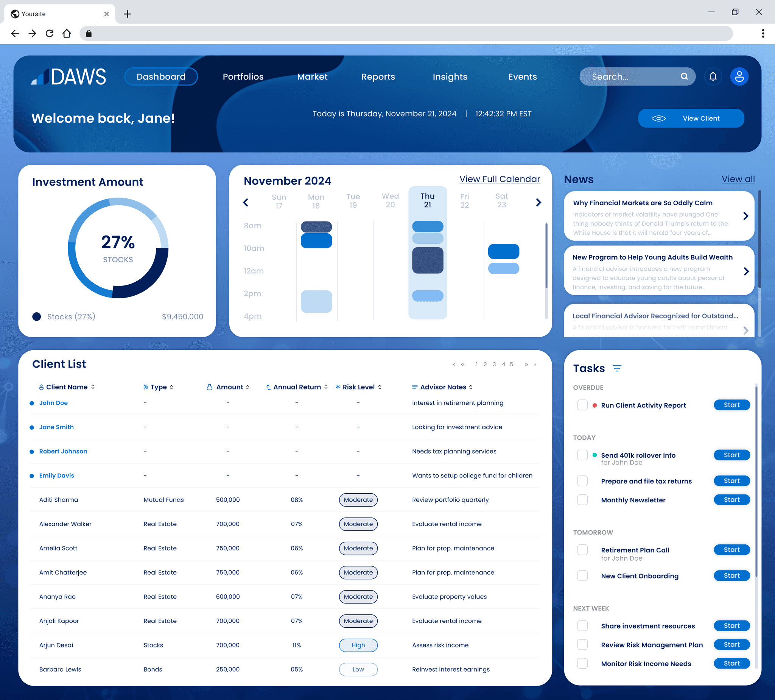
Task: Go to page 3 of Client List
Action: 494,364
